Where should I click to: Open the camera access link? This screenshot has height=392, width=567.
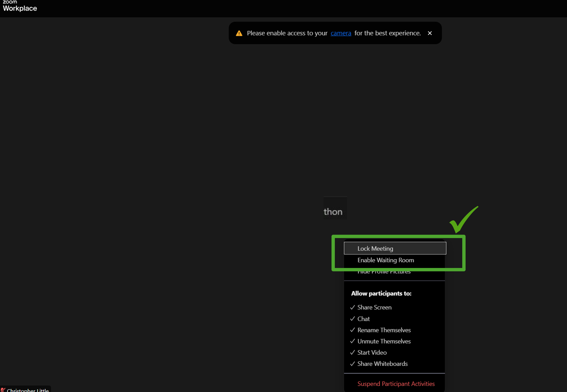341,33
